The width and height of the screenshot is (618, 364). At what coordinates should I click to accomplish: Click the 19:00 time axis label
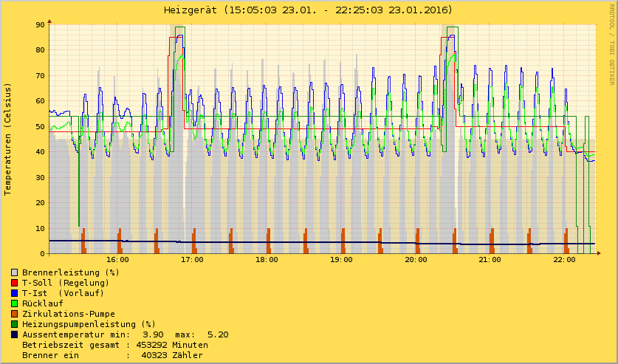click(x=341, y=260)
